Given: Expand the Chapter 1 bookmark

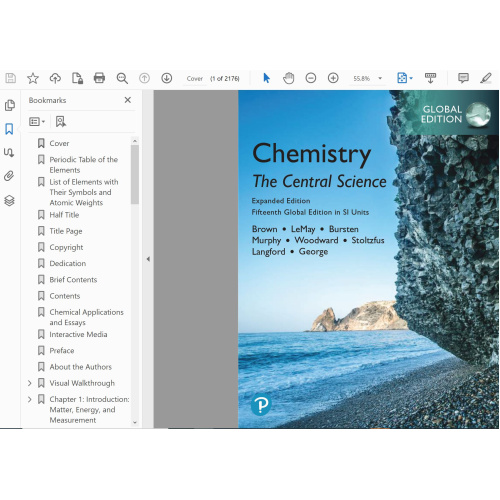Looking at the screenshot, I should (x=30, y=399).
